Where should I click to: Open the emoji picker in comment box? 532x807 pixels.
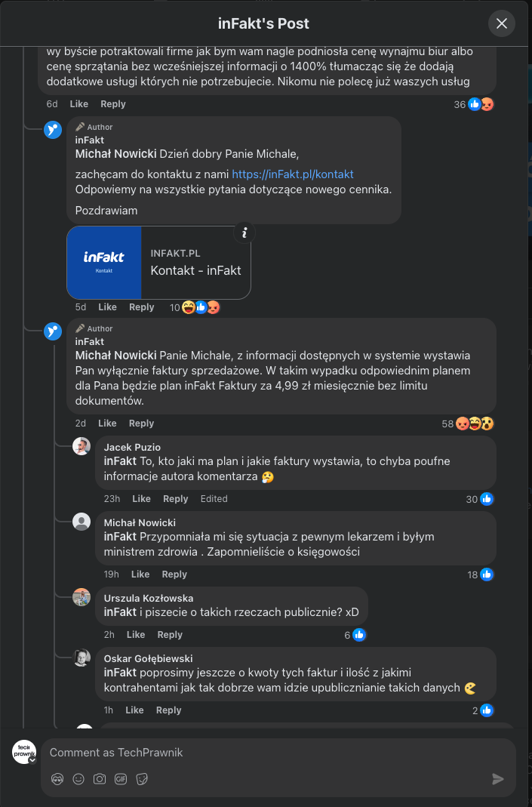(x=78, y=779)
